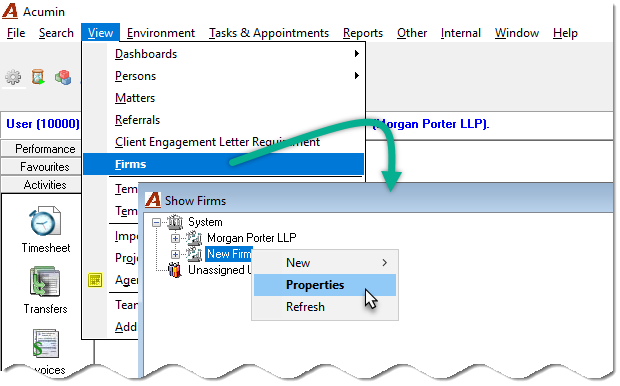Open the Invoices activity icon
This screenshot has width=620, height=386.
pyautogui.click(x=45, y=343)
